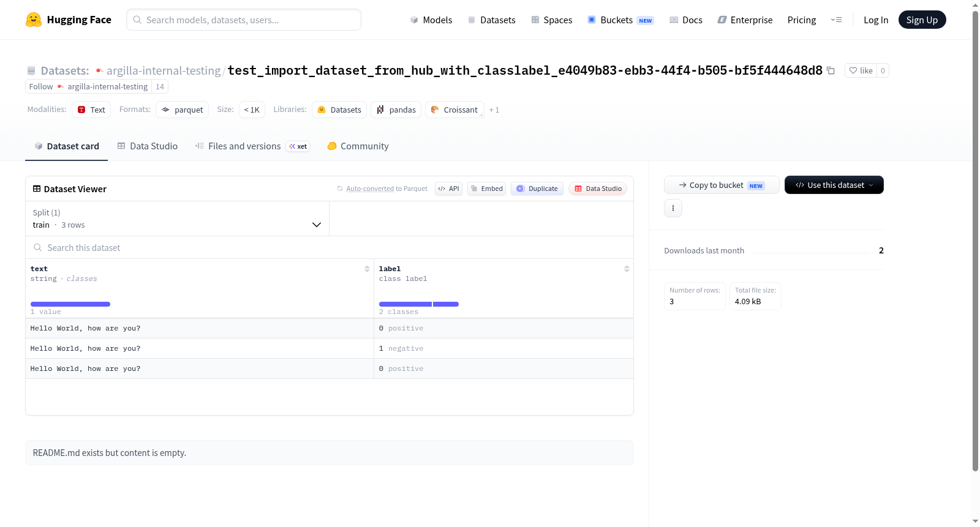Screen dimensions: 980x527
Task: Click the search magnifier icon in the top bar
Action: click(137, 20)
